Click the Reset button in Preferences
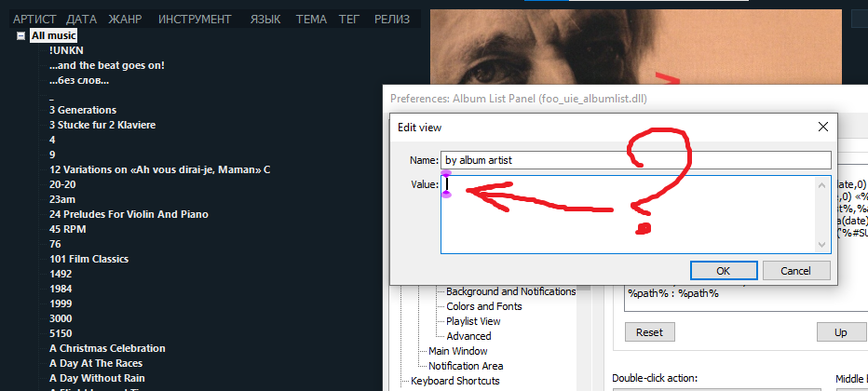The image size is (868, 391). click(x=649, y=332)
